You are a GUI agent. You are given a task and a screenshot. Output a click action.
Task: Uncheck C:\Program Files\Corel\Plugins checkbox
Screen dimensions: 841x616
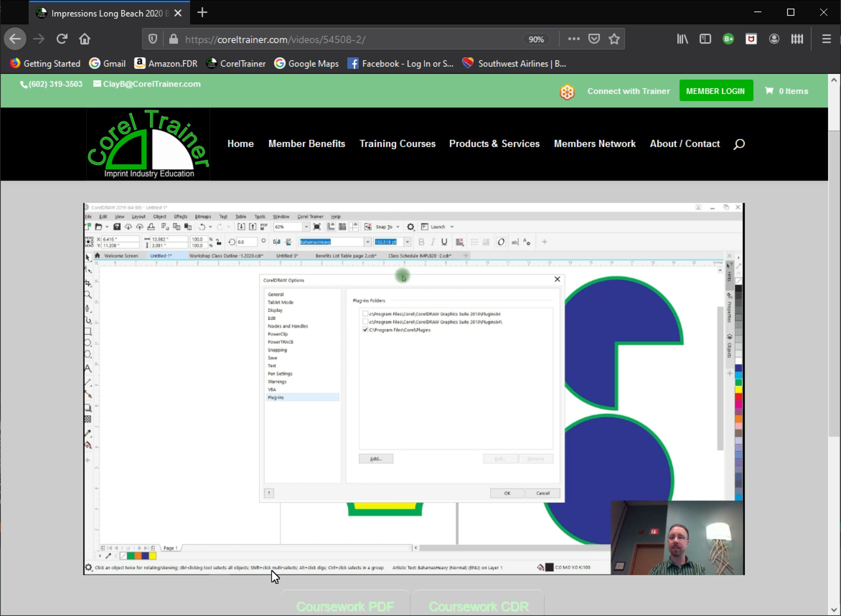365,330
